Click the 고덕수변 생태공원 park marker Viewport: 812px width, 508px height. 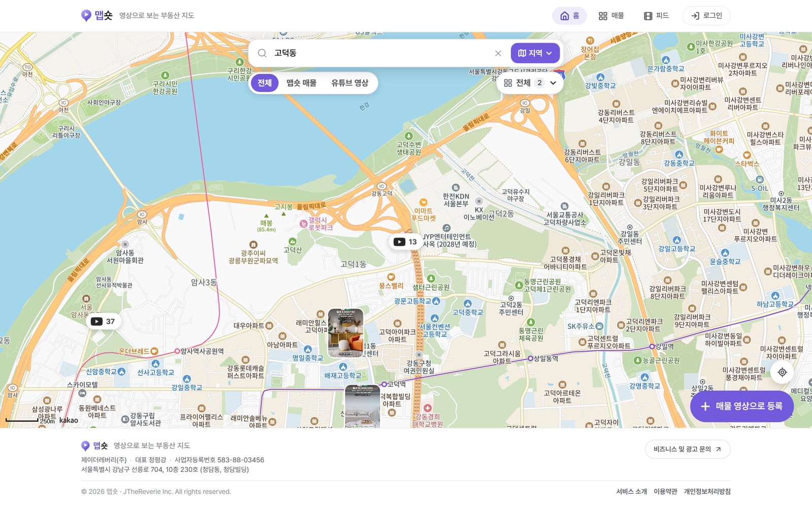coord(408,136)
